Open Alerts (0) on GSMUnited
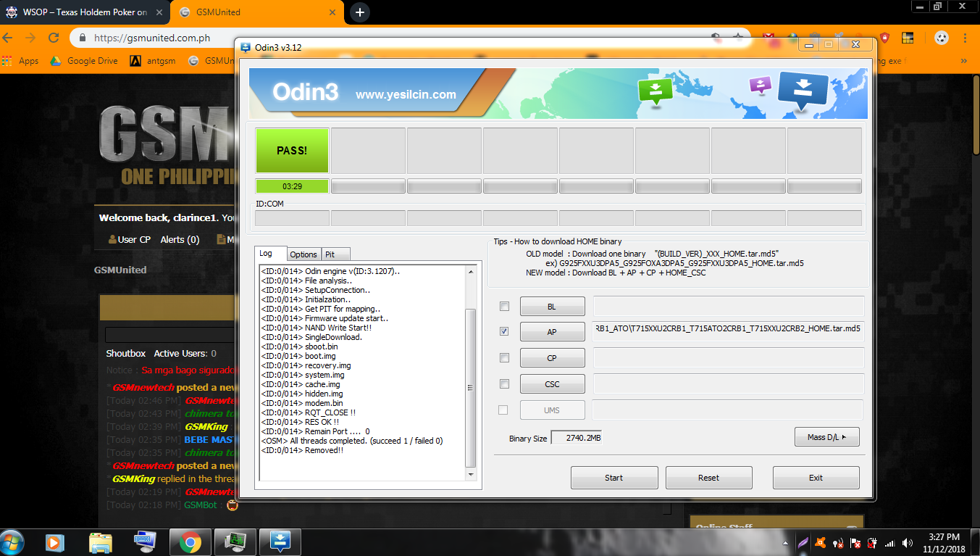The image size is (980, 556). (x=180, y=239)
